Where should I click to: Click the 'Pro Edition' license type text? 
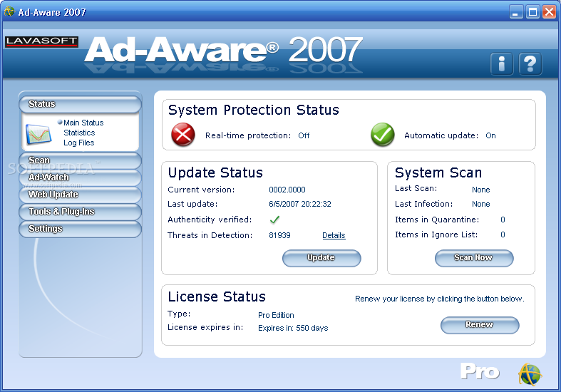pyautogui.click(x=276, y=316)
